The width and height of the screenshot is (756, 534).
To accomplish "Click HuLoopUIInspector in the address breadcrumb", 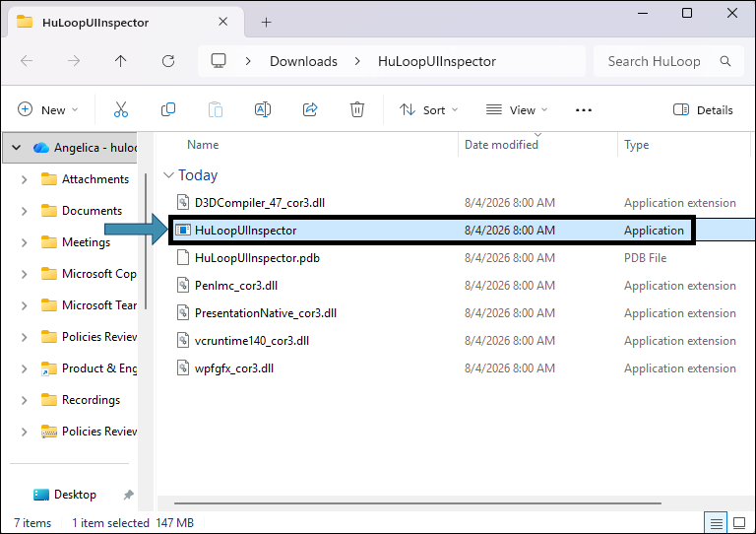I will pyautogui.click(x=437, y=61).
